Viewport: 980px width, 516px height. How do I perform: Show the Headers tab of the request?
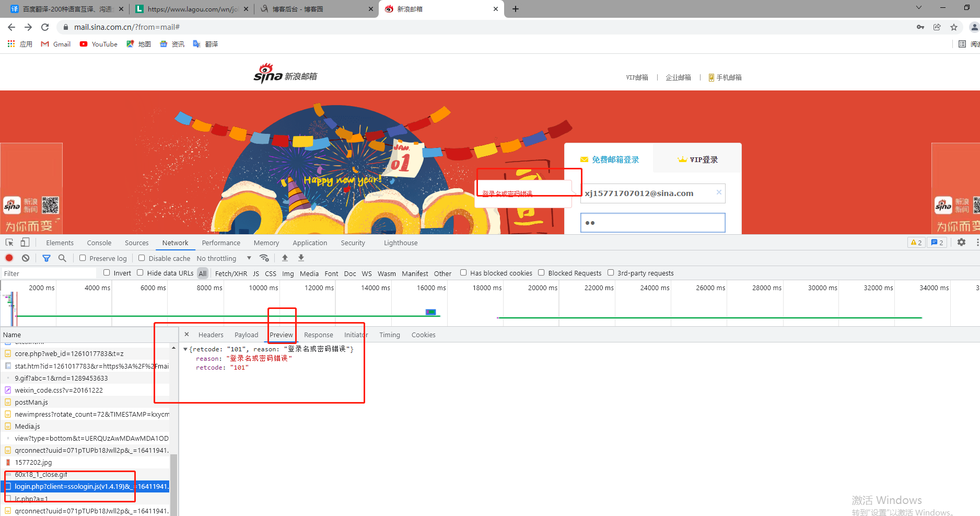click(x=211, y=335)
